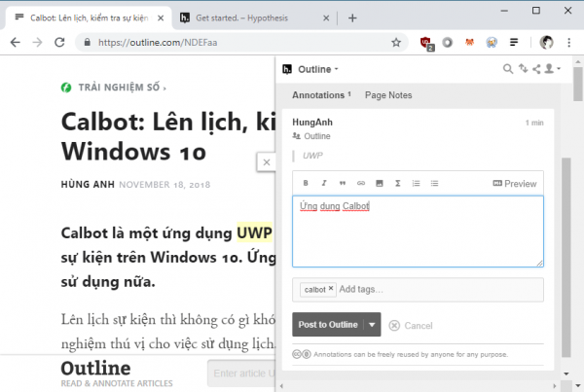Open the Outline group dropdown

[x=317, y=69]
